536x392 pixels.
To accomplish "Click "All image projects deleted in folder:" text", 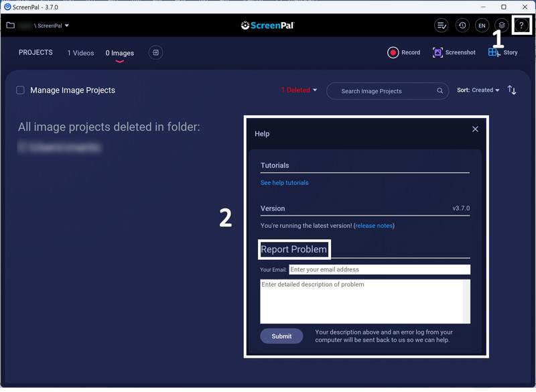I will (109, 127).
